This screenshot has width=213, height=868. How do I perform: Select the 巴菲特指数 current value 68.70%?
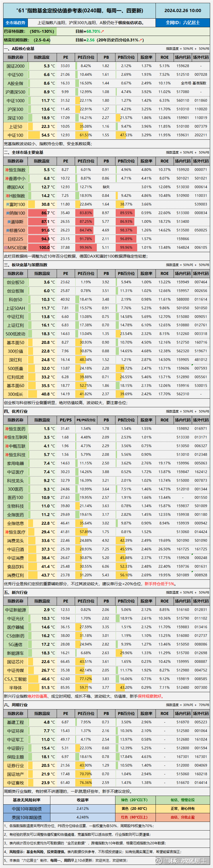[93, 31]
